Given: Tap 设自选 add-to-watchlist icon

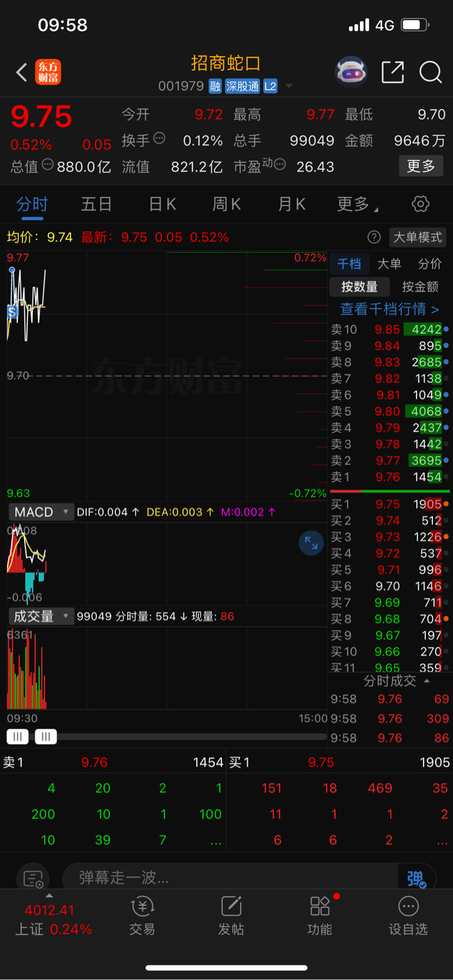Looking at the screenshot, I should pos(408,915).
